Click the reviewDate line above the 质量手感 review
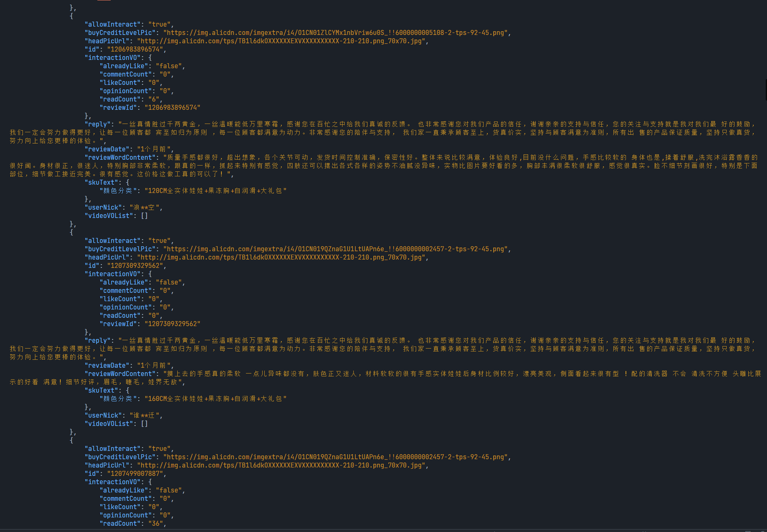Image resolution: width=767 pixels, height=532 pixels. (x=129, y=149)
